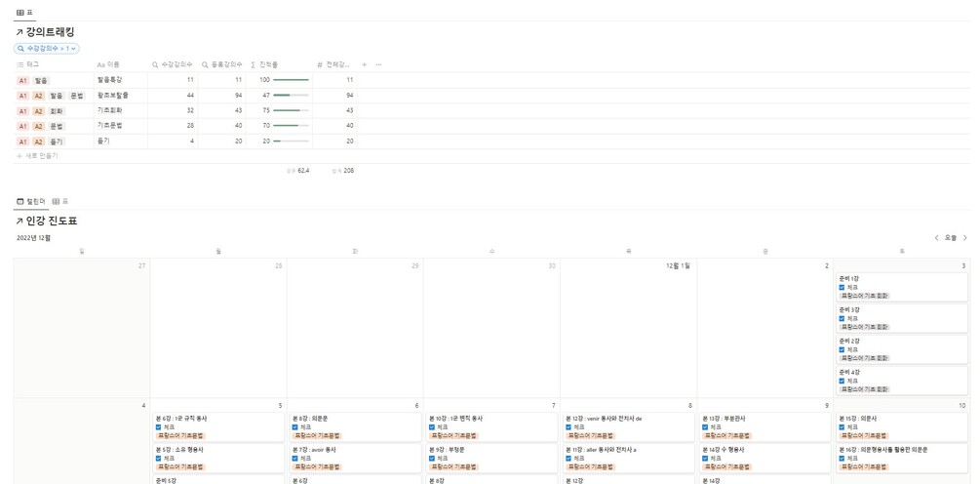Click the 새로 만들기 plus icon
This screenshot has height=484, width=980.
click(20, 156)
